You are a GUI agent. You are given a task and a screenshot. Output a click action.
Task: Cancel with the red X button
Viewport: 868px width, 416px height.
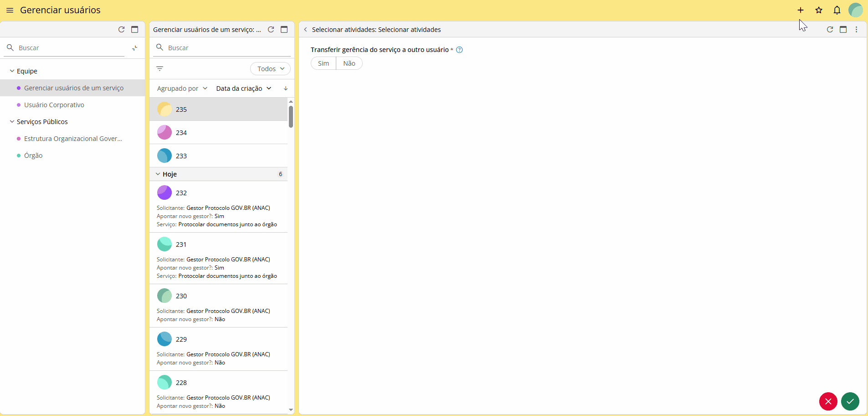(828, 401)
